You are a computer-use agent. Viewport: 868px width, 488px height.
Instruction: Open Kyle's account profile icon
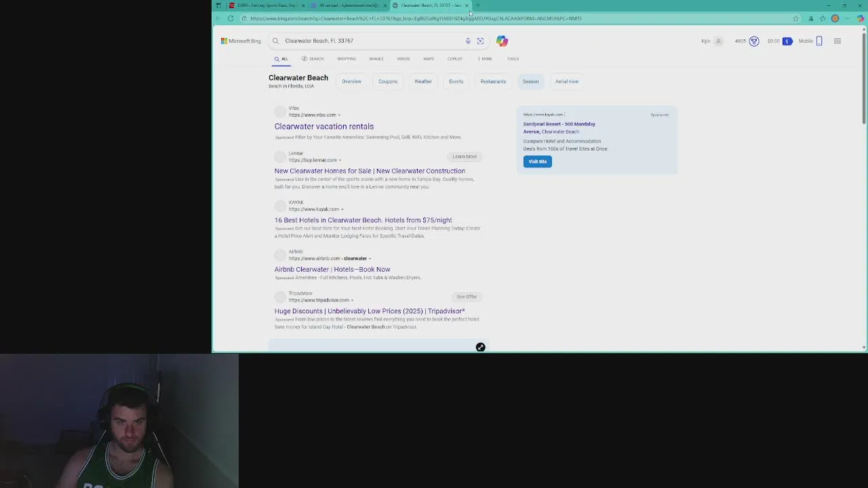(x=719, y=41)
